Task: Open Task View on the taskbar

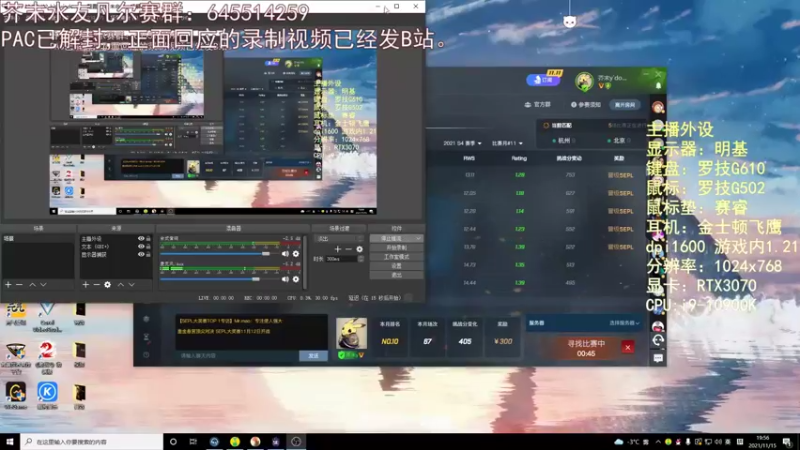Action: coord(193,441)
